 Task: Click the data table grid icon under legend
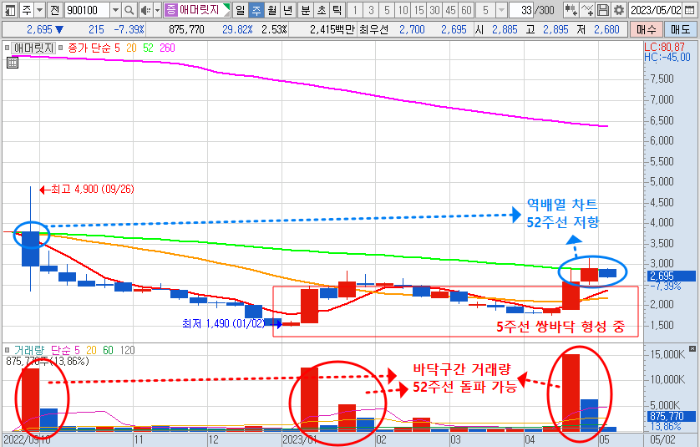[12, 63]
